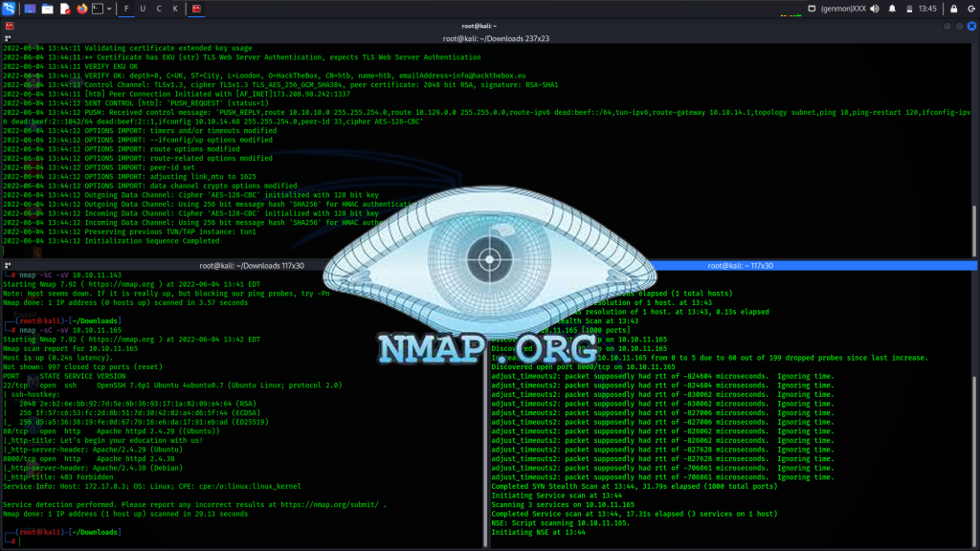Launch a new terminal emulator from the panel
980x551 pixels.
(97, 8)
